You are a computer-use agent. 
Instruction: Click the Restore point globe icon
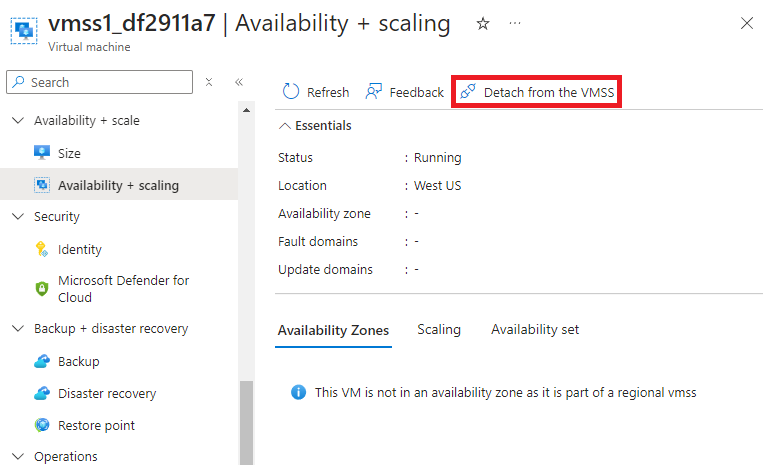(42, 425)
